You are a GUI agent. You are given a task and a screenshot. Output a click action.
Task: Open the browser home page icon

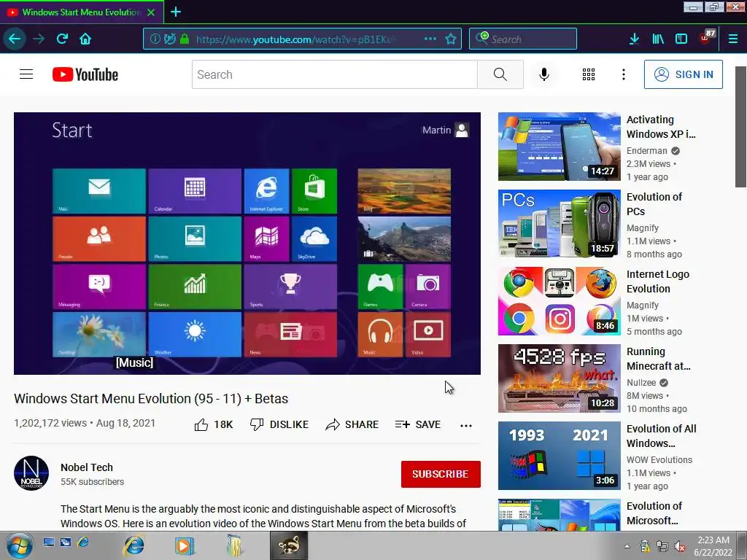(x=85, y=39)
